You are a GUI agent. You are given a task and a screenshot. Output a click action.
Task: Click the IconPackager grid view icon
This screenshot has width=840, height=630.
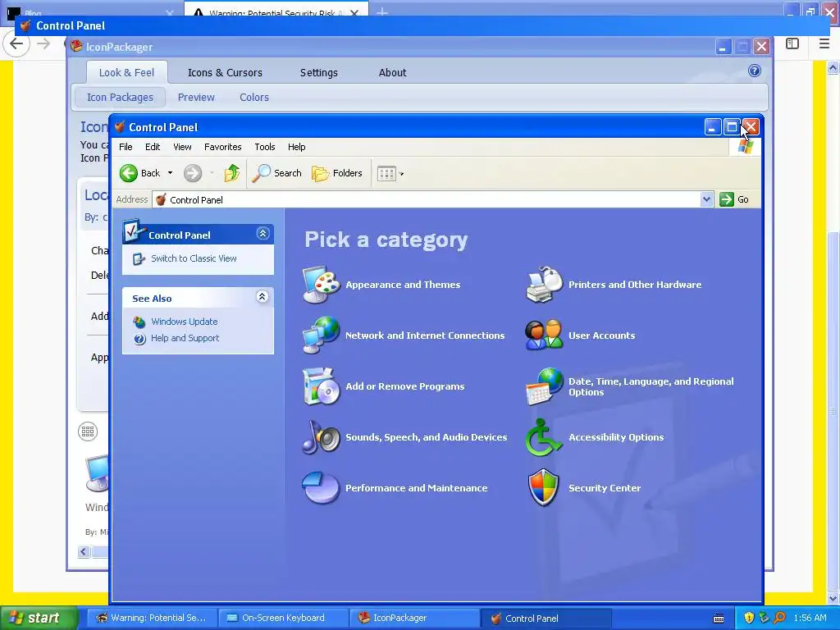(88, 431)
